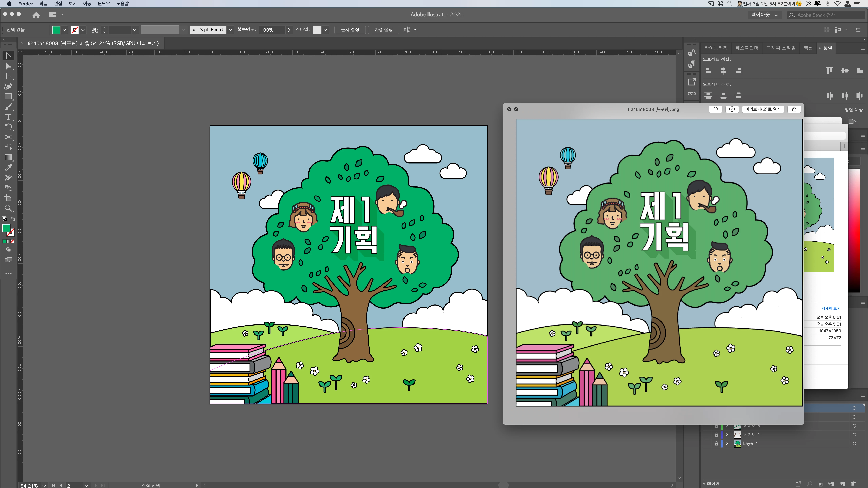Choose the Scissors tool
Viewport: 868px width, 488px height.
tap(8, 137)
